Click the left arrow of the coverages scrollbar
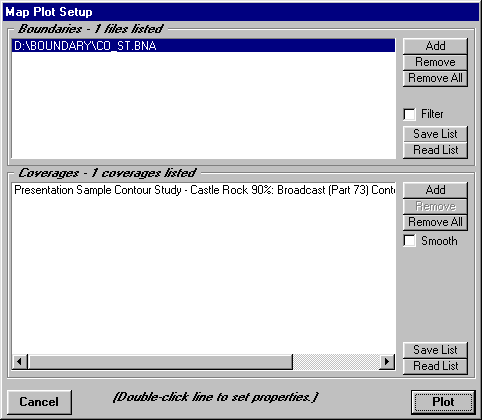This screenshot has width=482, height=420. 20,362
